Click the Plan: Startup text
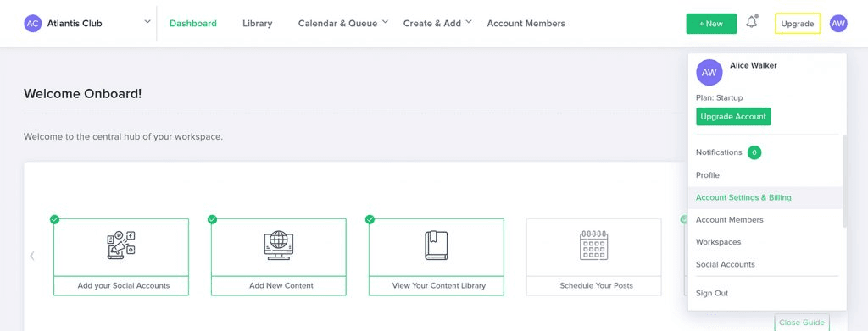This screenshot has height=331, width=868. pos(719,98)
